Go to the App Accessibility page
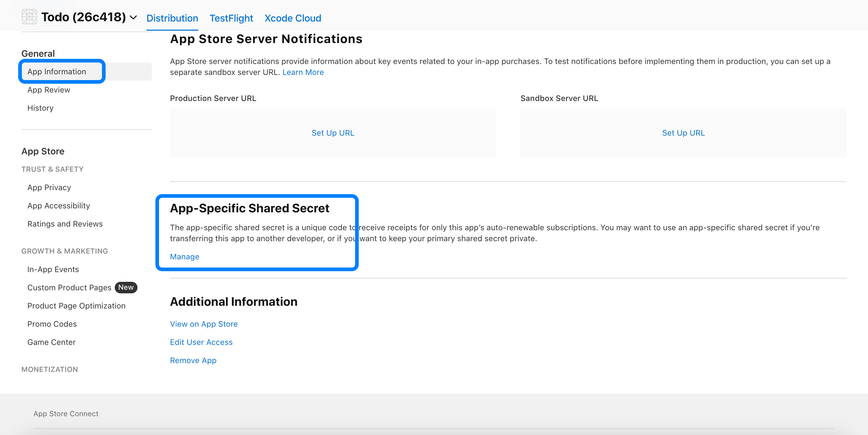This screenshot has width=868, height=435. pyautogui.click(x=58, y=206)
